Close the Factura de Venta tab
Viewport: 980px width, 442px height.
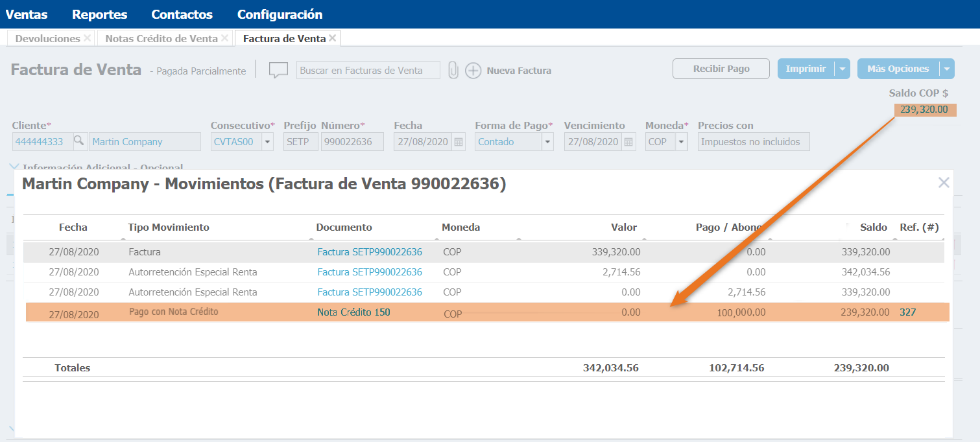coord(332,38)
